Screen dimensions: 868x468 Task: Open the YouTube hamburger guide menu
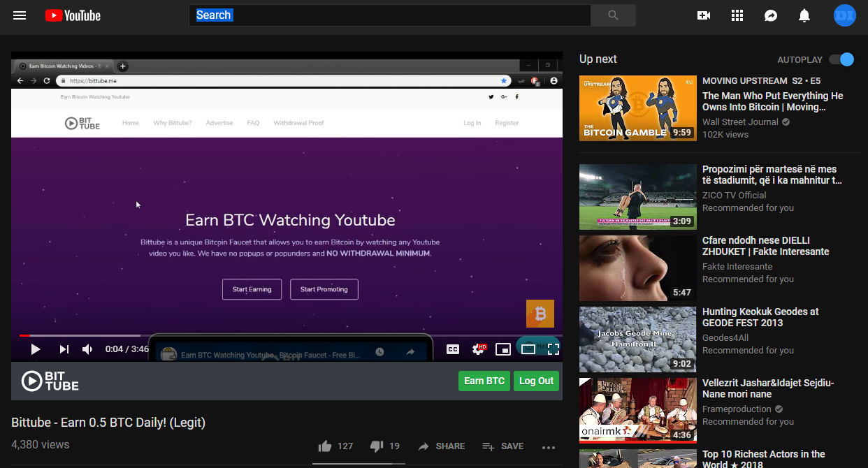tap(20, 15)
